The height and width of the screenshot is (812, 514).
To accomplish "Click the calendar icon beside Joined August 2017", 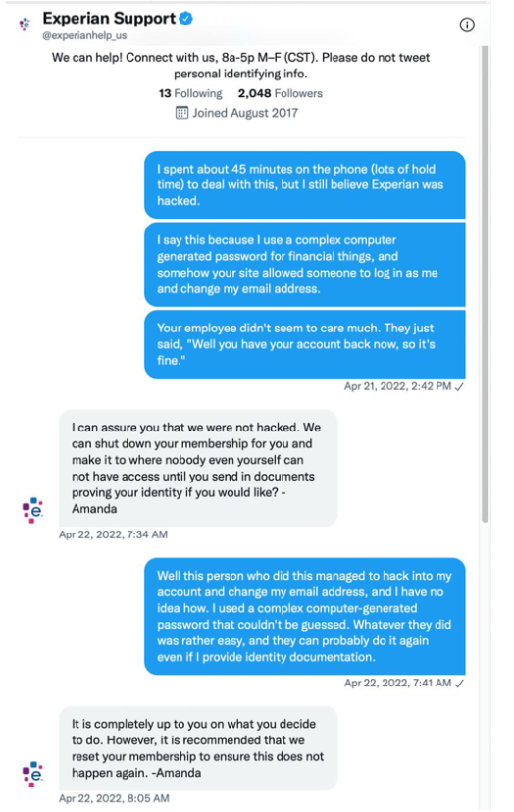I will pos(181,113).
